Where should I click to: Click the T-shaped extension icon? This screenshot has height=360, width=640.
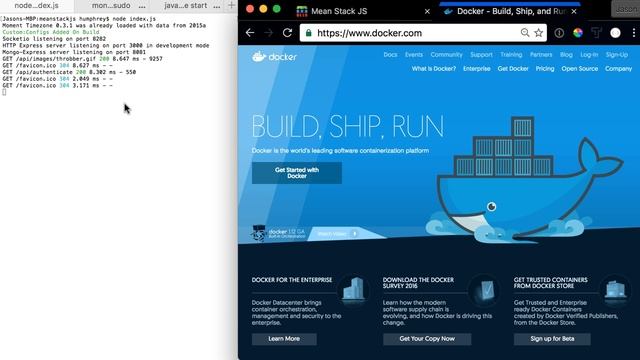tap(596, 33)
